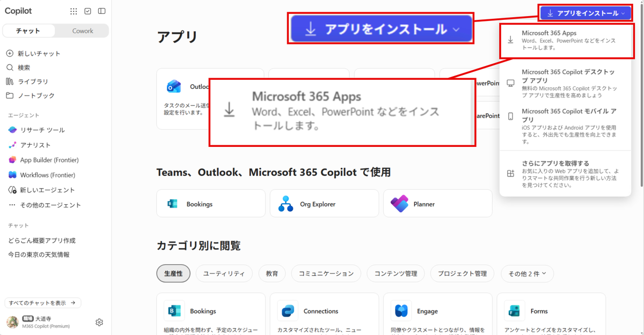Viewport: 644px width, 335px height.
Task: Collapse the sidebar with the panel icon
Action: [102, 11]
